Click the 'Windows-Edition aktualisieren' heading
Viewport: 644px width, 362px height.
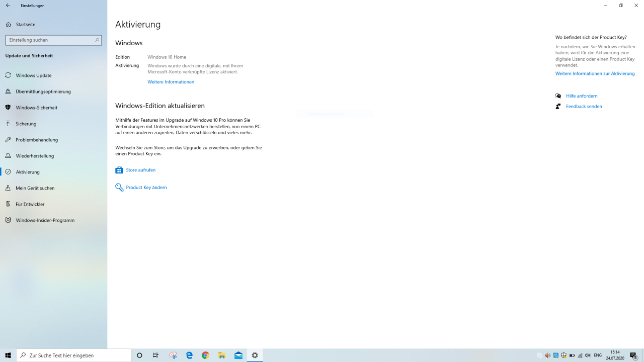(x=160, y=106)
